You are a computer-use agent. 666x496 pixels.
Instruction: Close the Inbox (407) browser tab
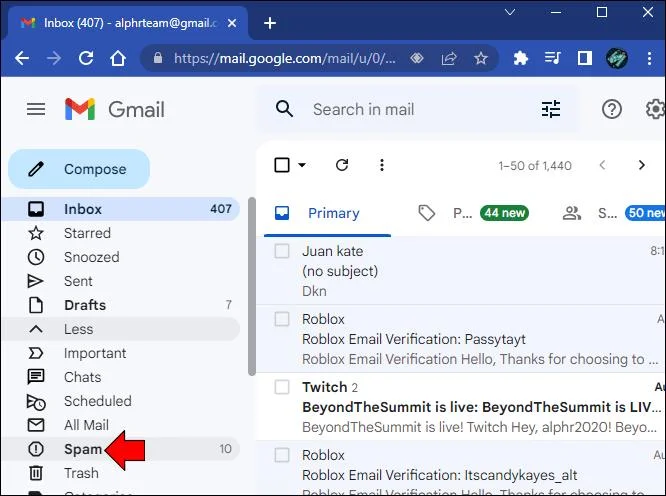[232, 23]
